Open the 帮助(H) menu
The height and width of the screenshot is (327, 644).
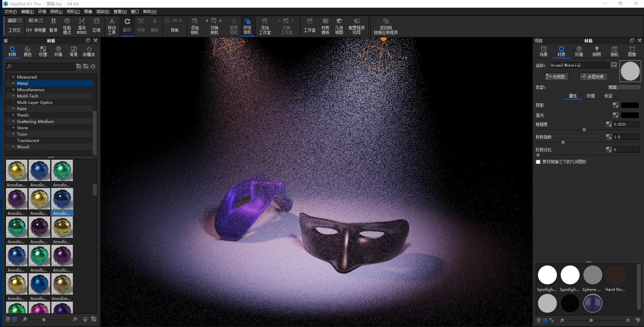(150, 12)
